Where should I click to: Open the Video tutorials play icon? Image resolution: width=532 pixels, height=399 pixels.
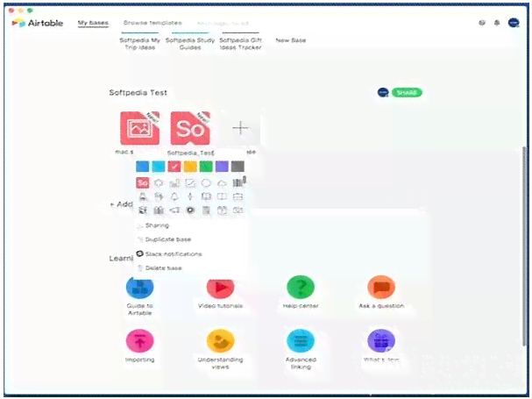220,288
